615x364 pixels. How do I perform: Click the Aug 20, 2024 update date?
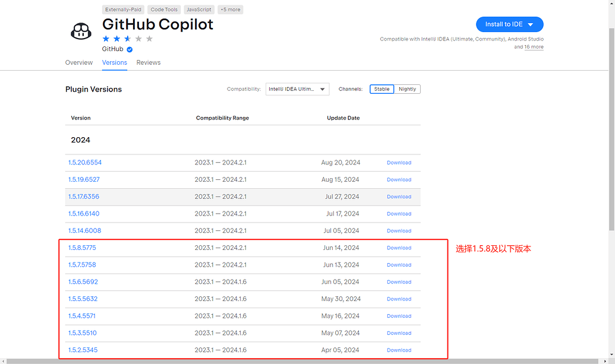[340, 162]
